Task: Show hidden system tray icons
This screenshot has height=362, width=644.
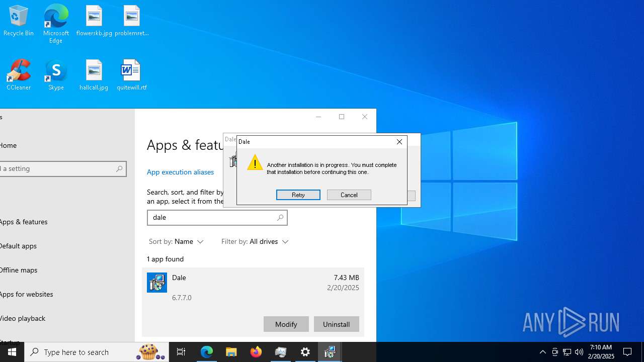Action: click(x=543, y=352)
